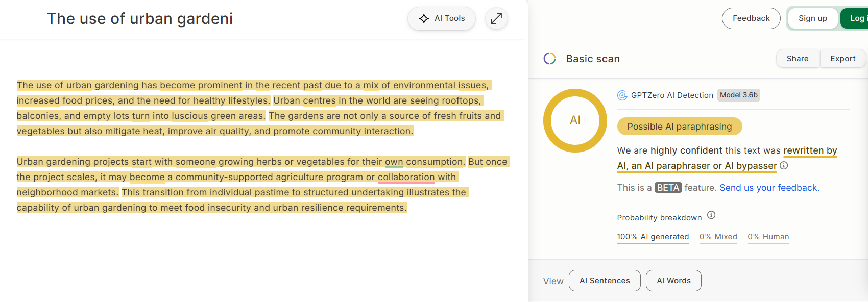This screenshot has width=868, height=302.
Task: Click the Export button
Action: (x=842, y=59)
